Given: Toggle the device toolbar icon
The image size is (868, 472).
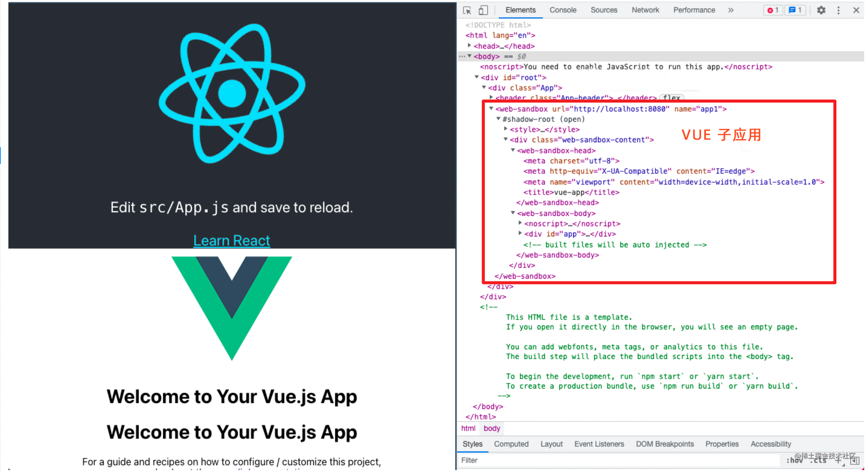Looking at the screenshot, I should pos(483,10).
